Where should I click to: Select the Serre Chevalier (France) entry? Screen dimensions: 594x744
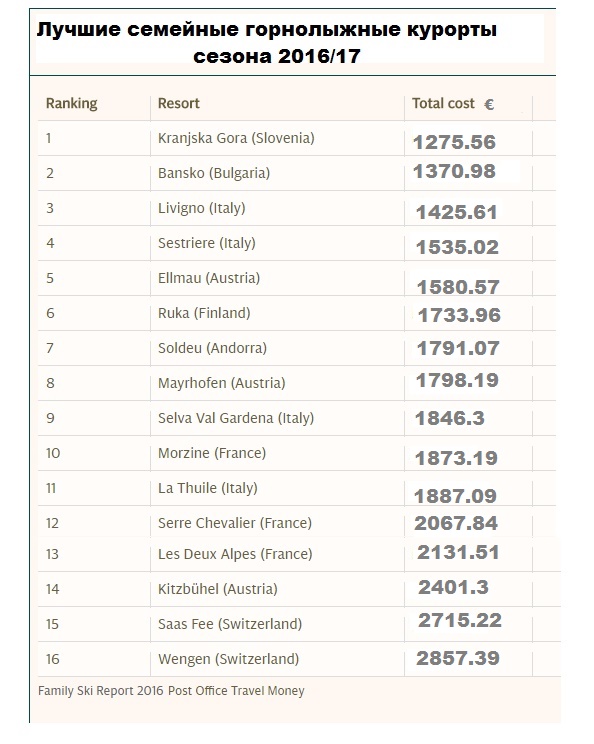point(235,523)
